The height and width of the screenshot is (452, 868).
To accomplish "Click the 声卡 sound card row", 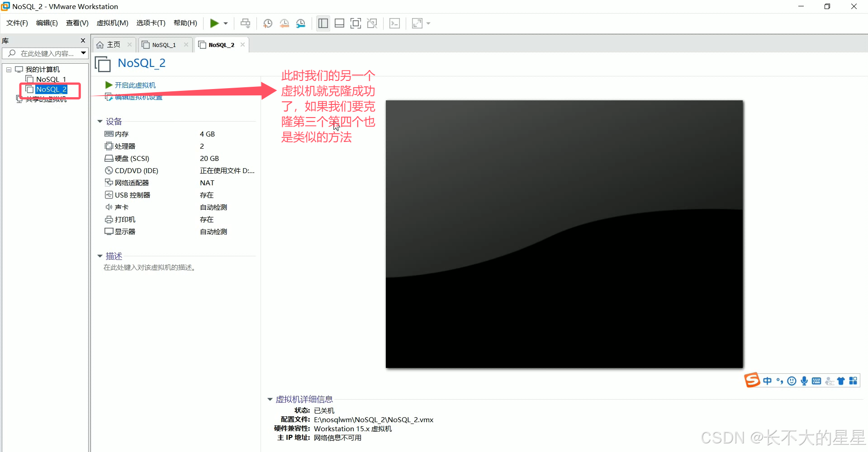I will pos(179,207).
